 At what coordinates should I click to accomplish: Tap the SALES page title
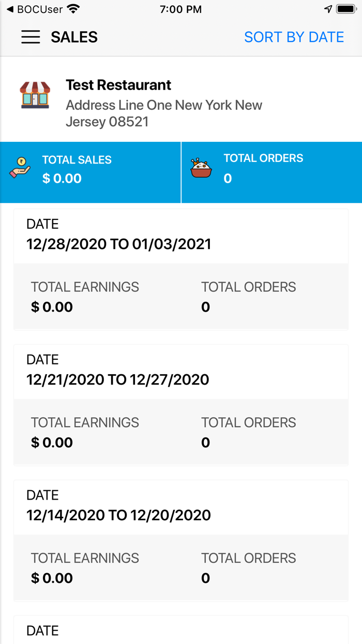pos(74,37)
